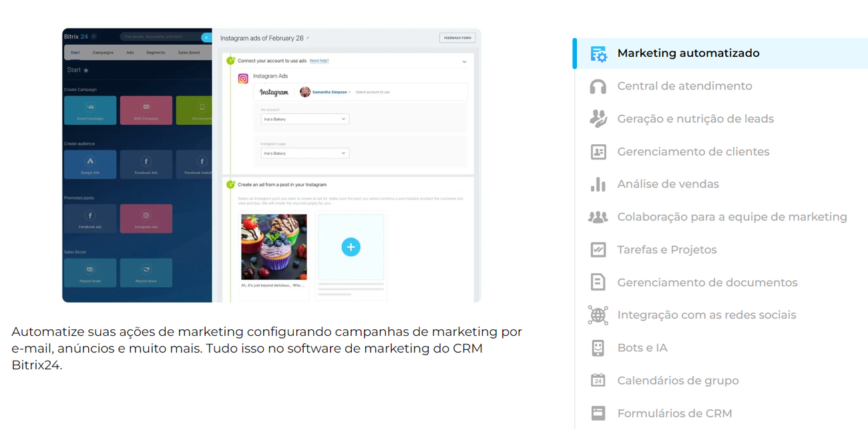Open the SMS Campaign tile
Screen dimensions: 868x434
[146, 110]
